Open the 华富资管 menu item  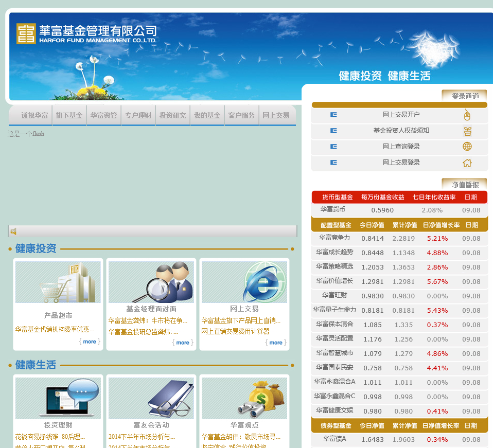click(104, 116)
